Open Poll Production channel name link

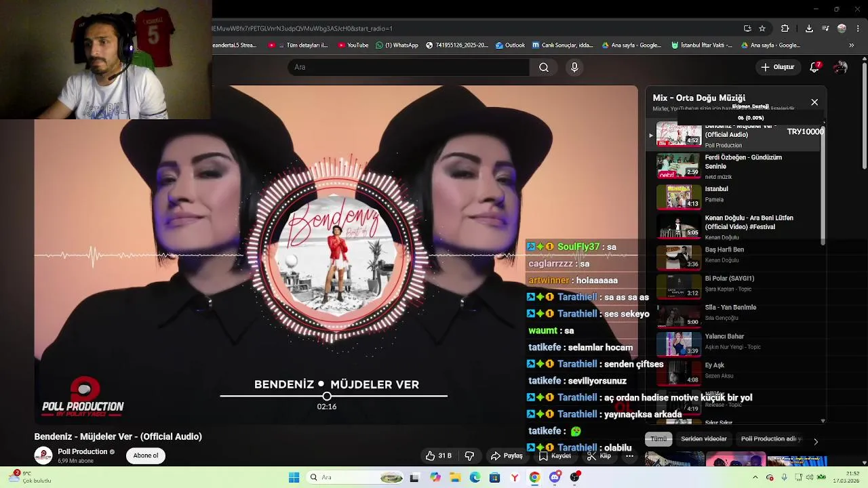[83, 451]
